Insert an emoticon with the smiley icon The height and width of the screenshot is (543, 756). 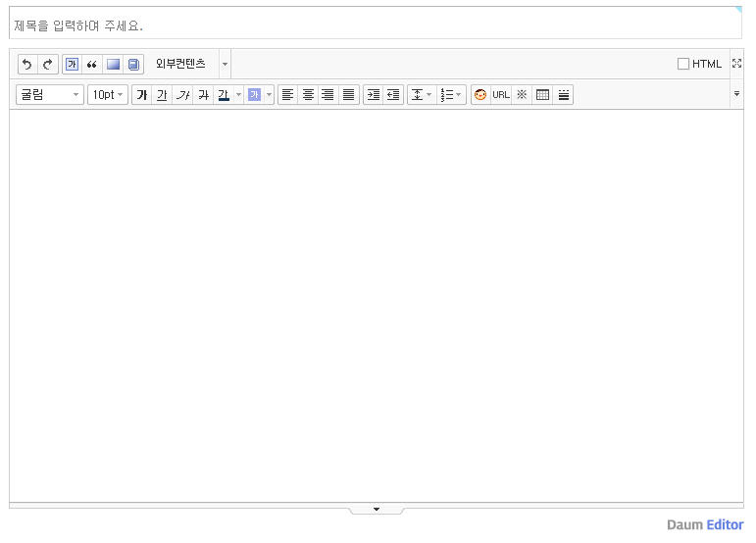click(480, 95)
